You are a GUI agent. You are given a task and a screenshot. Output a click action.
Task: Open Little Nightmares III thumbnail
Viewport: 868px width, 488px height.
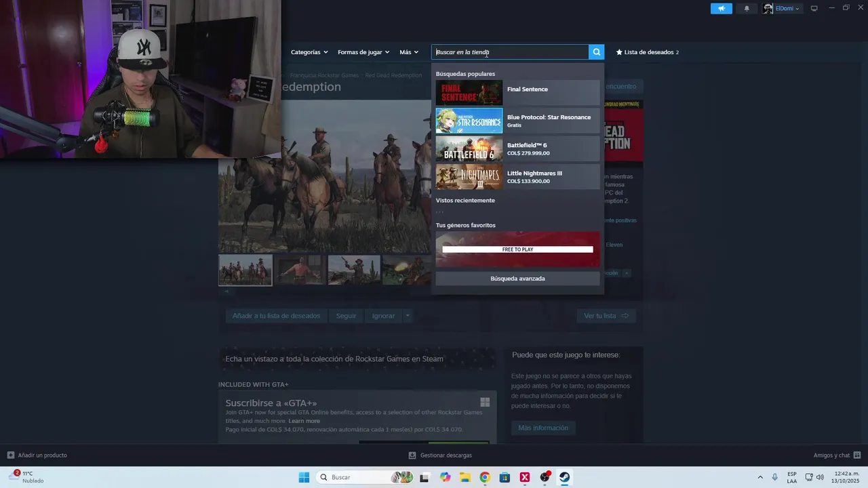[x=469, y=176]
